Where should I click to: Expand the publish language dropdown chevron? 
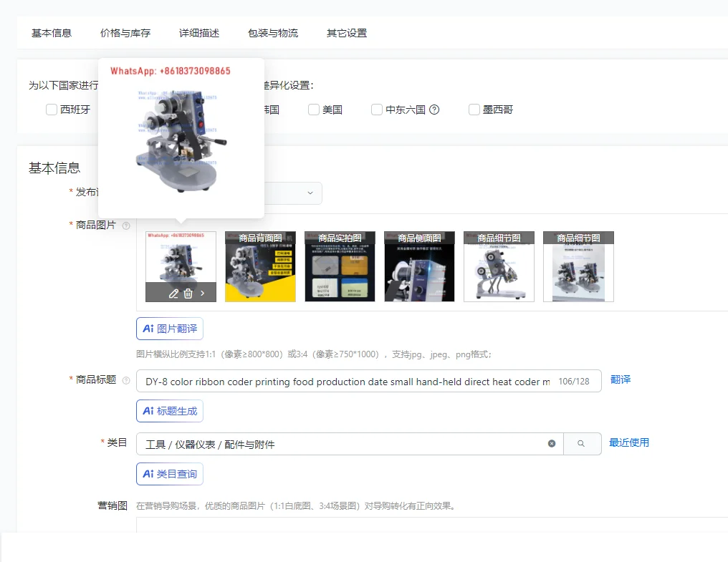pyautogui.click(x=310, y=193)
